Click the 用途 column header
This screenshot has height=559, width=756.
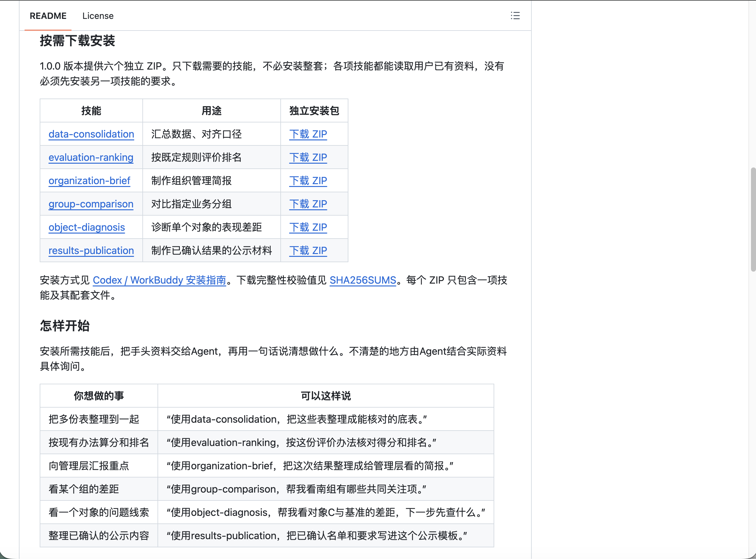[x=212, y=111]
